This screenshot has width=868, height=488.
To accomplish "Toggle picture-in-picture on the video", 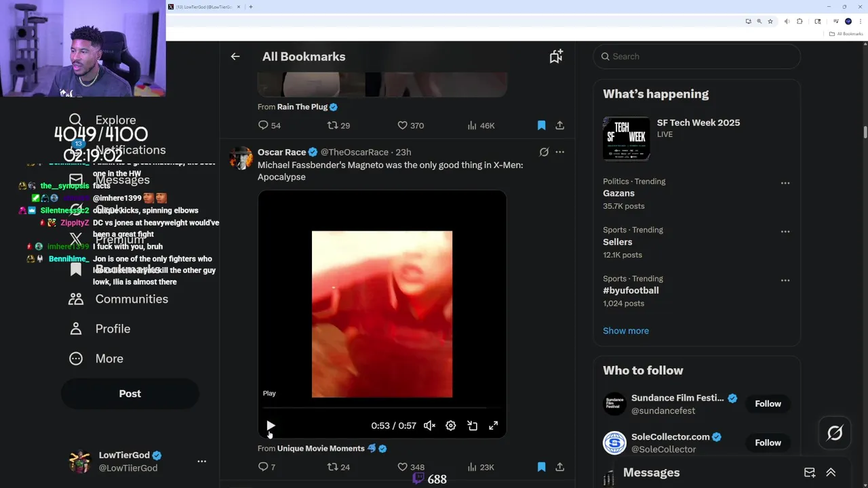I will pos(472,426).
